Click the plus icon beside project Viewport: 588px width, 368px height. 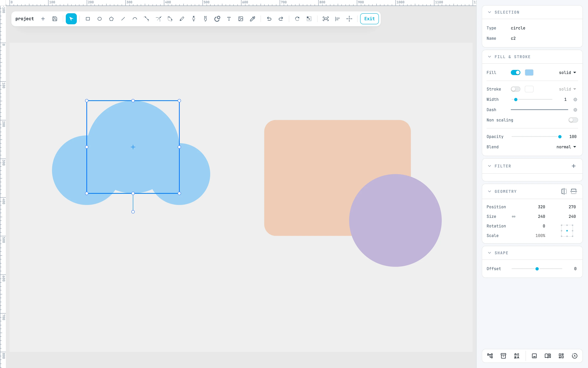point(43,19)
